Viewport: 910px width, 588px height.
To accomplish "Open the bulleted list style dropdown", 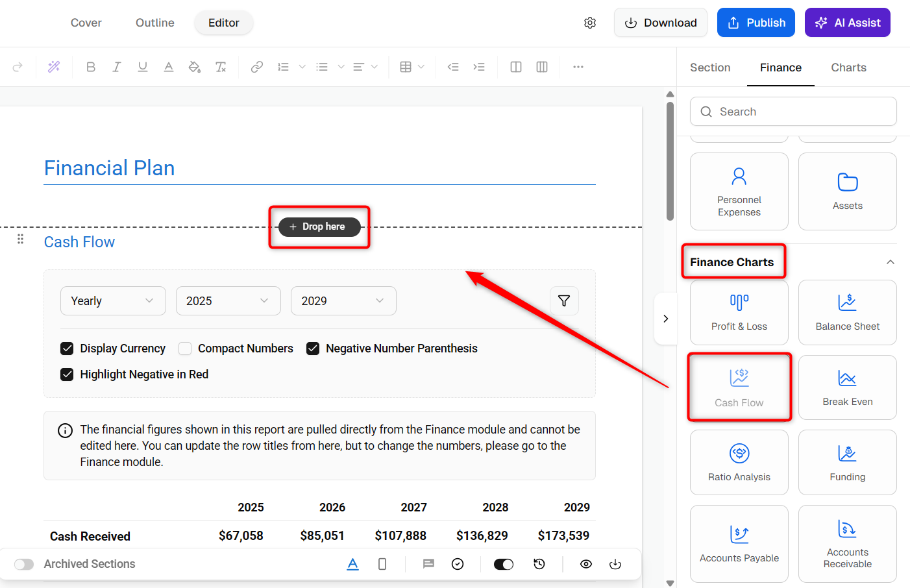I will (341, 67).
